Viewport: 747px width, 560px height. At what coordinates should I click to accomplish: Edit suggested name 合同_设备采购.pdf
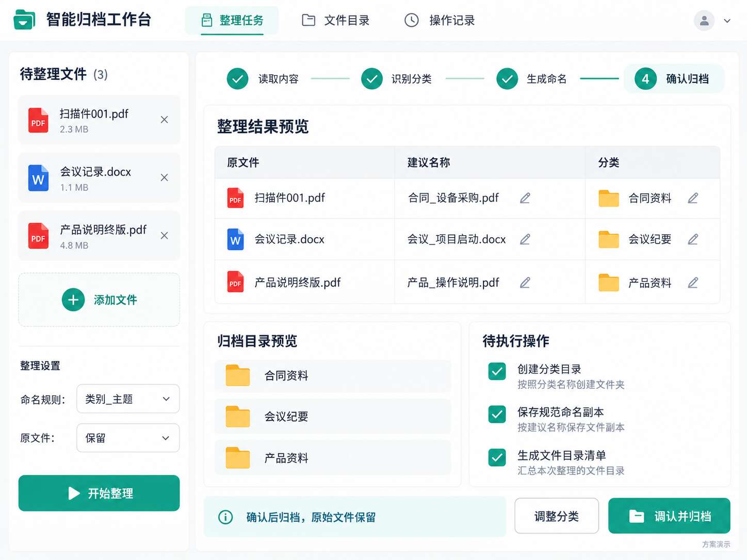(x=525, y=198)
